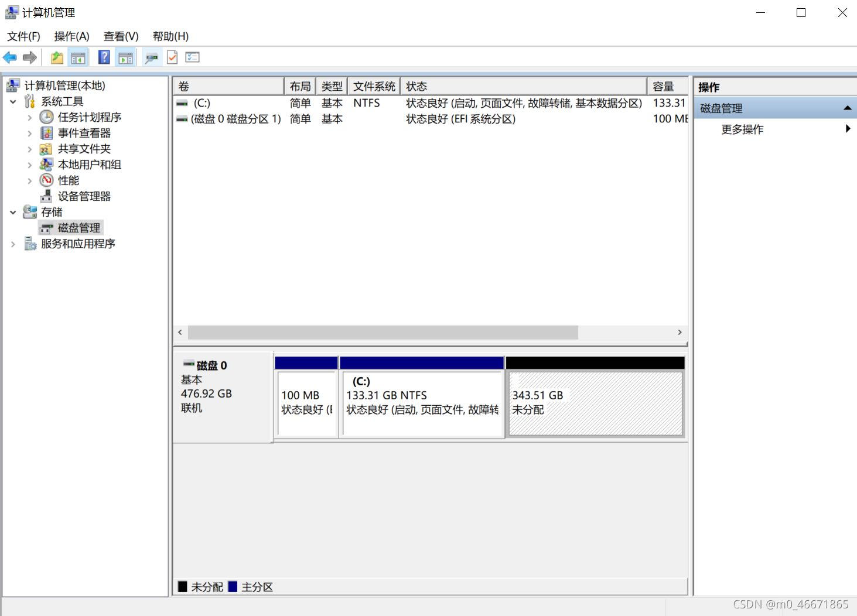Image resolution: width=857 pixels, height=616 pixels.
Task: Click the gray Forward arrow in toolbar
Action: click(x=30, y=57)
